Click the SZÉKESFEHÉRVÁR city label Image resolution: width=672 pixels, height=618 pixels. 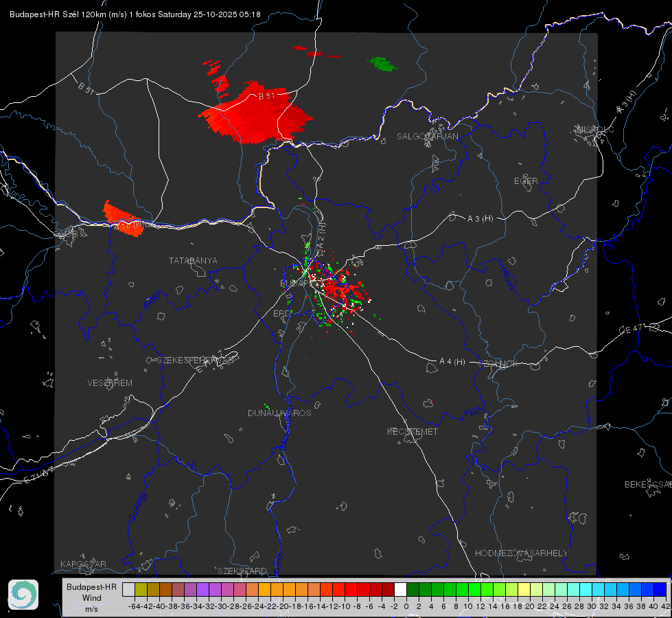(195, 360)
